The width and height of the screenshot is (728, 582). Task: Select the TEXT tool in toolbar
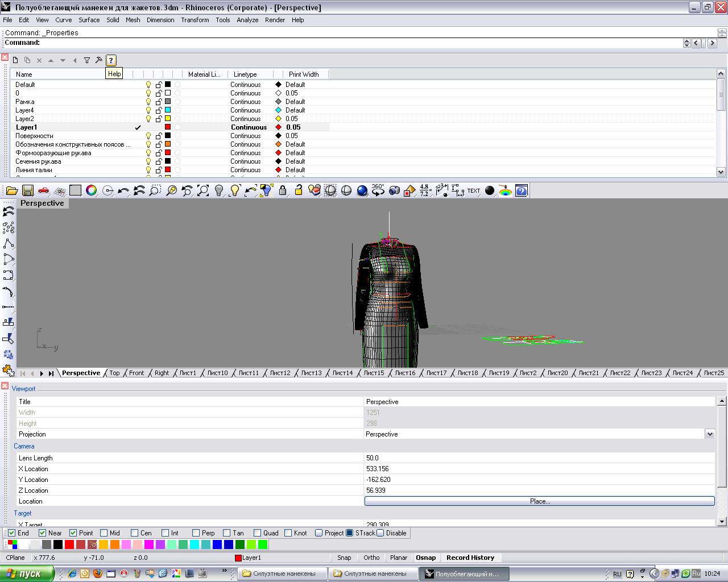pos(473,191)
